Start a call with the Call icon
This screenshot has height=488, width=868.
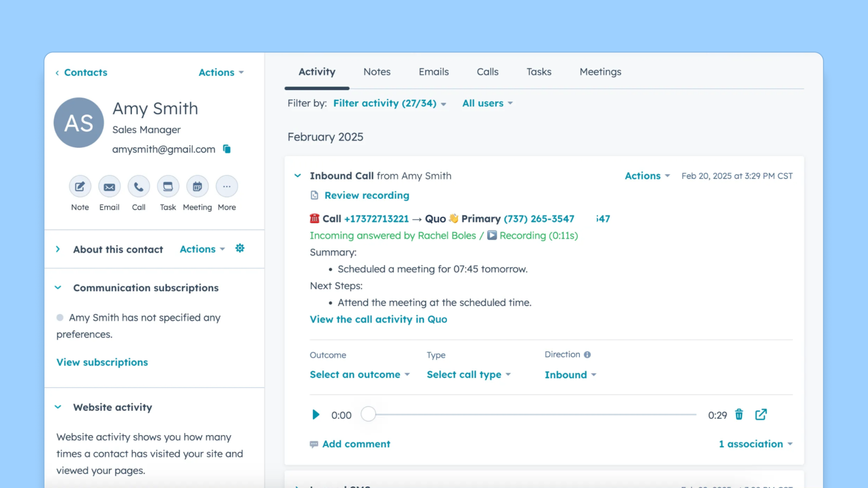[x=139, y=186]
